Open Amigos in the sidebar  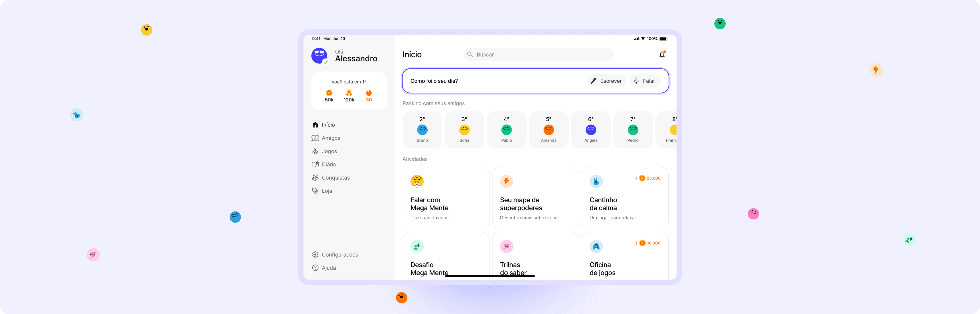point(331,138)
